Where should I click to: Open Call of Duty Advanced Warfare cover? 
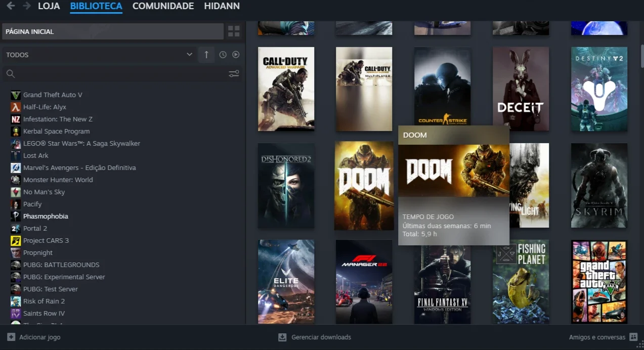(x=286, y=89)
